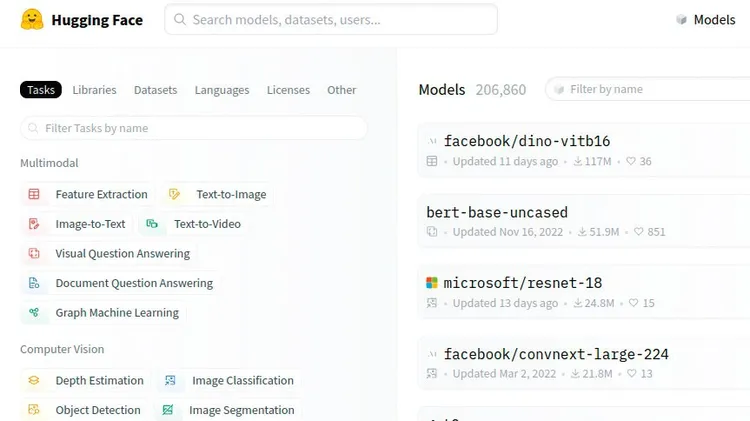Click the Microsoft logo beside resnet-18
The height and width of the screenshot is (421, 750).
(x=432, y=283)
